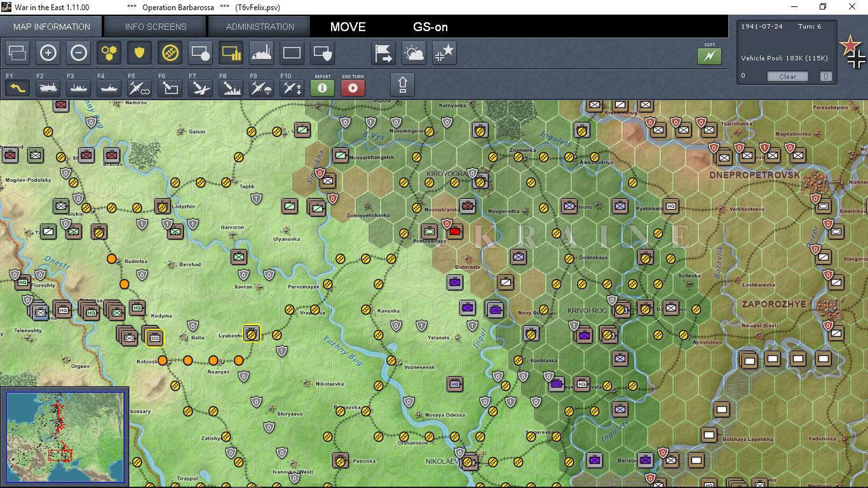Select the yellow-outlined counter stack west of Balta
Image resolution: width=868 pixels, height=488 pixels.
(154, 337)
